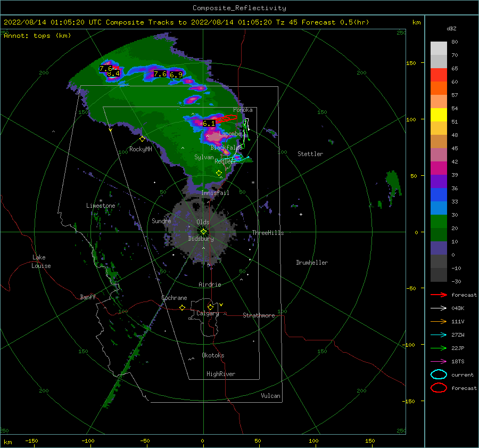Click the light gray 70-80 dBZ swatch
The height and width of the screenshot is (448, 479).
[x=439, y=48]
